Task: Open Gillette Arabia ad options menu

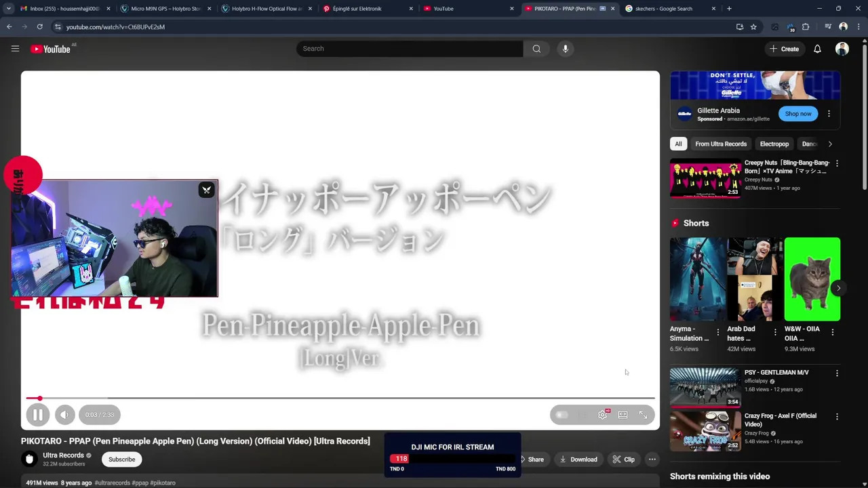Action: pyautogui.click(x=829, y=114)
